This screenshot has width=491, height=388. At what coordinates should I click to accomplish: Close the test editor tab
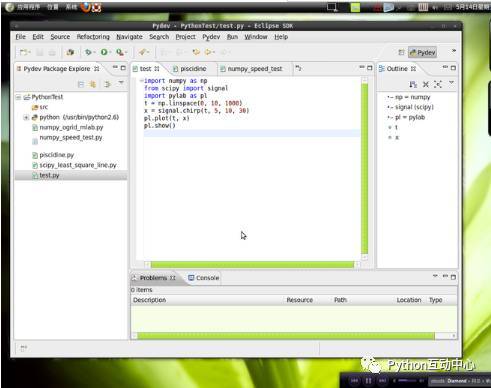pyautogui.click(x=157, y=69)
